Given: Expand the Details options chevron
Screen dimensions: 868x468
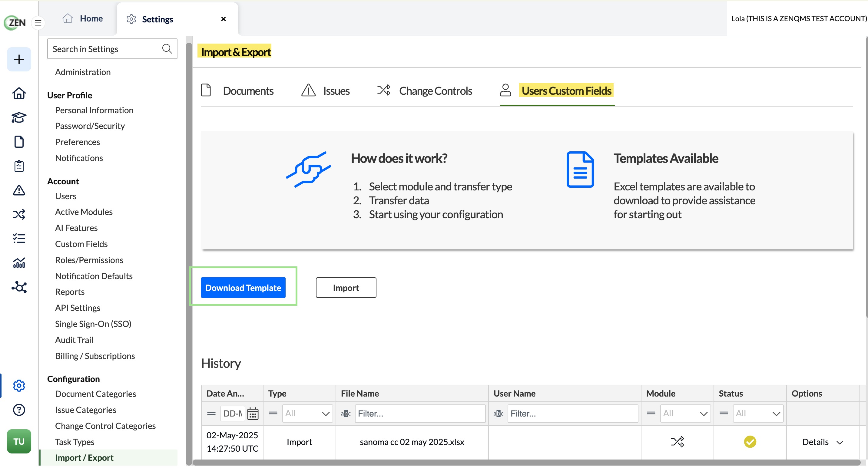Looking at the screenshot, I should tap(840, 442).
